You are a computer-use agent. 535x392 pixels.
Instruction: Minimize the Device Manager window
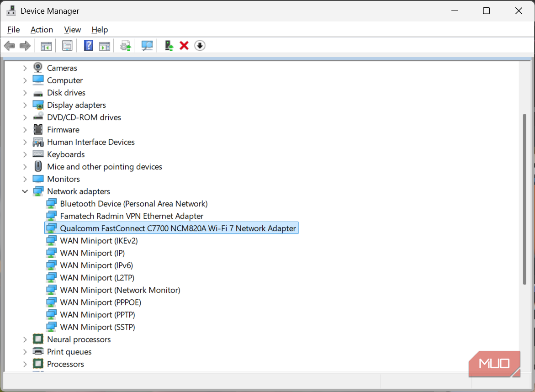click(x=455, y=11)
